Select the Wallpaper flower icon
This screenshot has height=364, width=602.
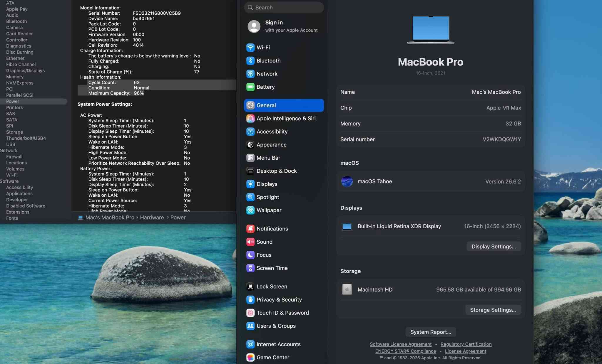pos(250,210)
